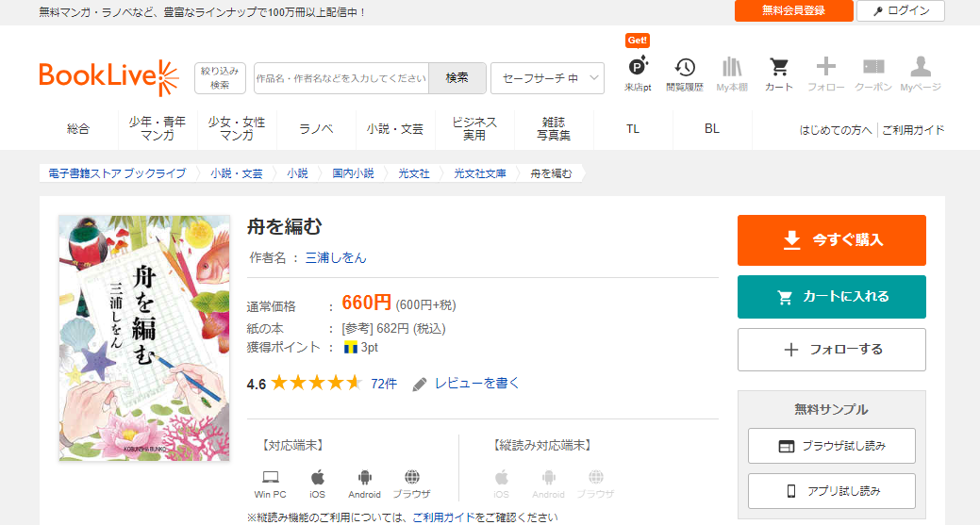Click 無料会員登録 button
The height and width of the screenshot is (525, 980).
pyautogui.click(x=794, y=10)
